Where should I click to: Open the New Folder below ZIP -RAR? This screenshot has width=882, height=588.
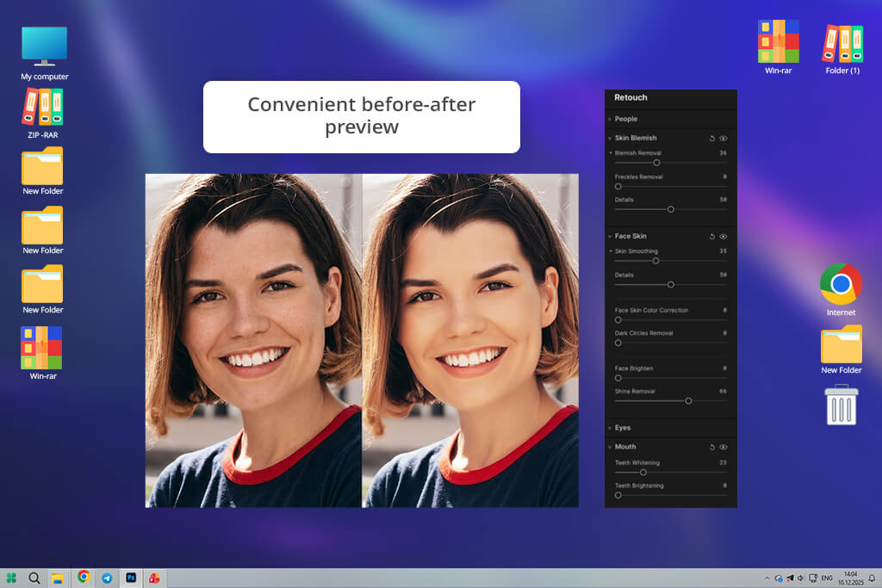point(43,171)
